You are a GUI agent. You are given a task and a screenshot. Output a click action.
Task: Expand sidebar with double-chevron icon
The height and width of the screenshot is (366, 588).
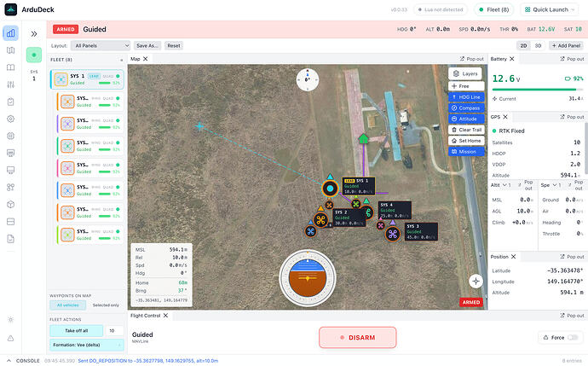[x=34, y=34]
